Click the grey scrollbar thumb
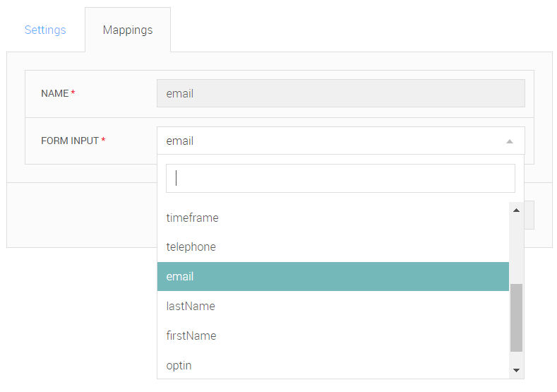This screenshot has height=392, width=557. click(x=517, y=318)
